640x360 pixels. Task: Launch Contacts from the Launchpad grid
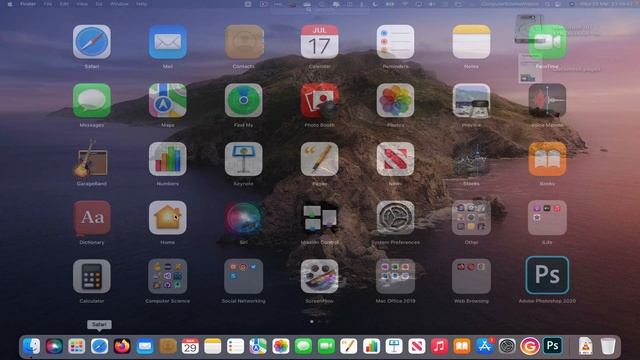pos(243,42)
